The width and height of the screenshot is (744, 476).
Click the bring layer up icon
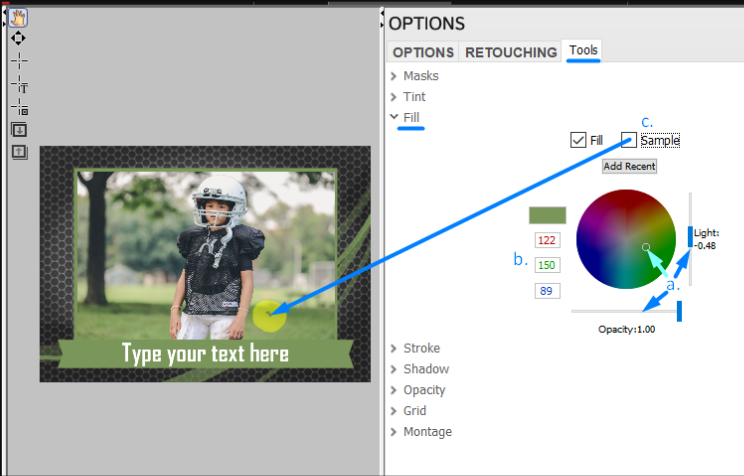pyautogui.click(x=19, y=152)
